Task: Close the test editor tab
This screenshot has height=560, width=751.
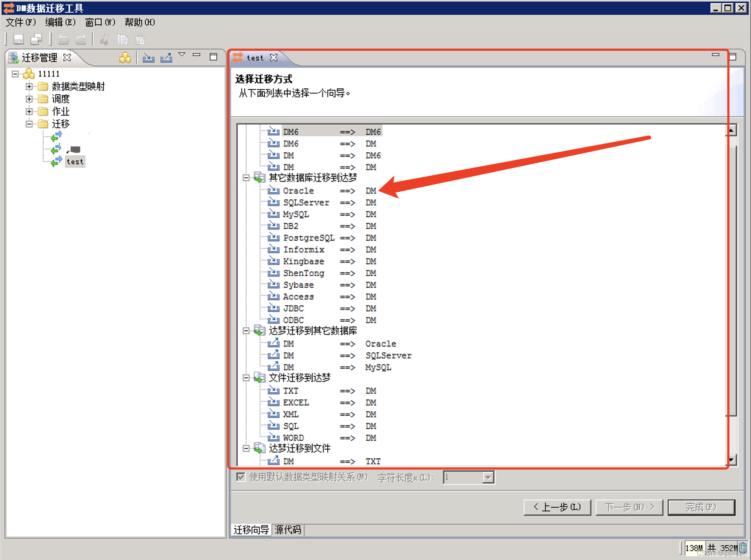Action: 274,58
